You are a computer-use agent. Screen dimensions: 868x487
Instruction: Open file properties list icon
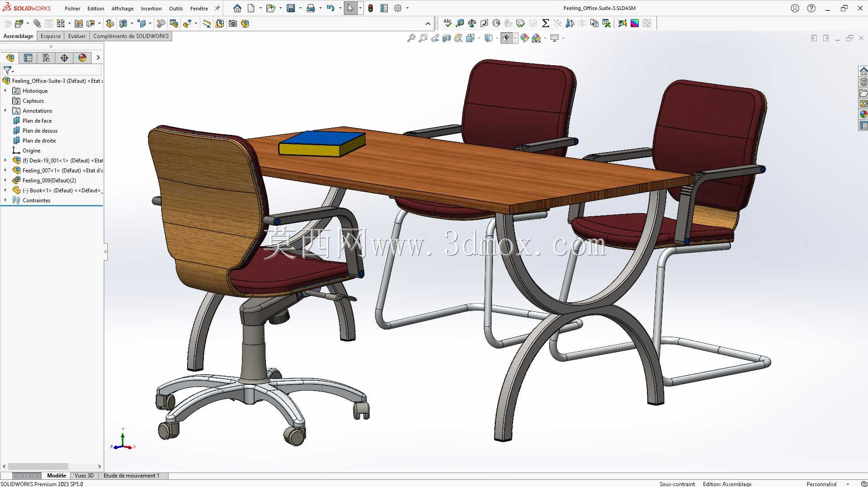[384, 8]
